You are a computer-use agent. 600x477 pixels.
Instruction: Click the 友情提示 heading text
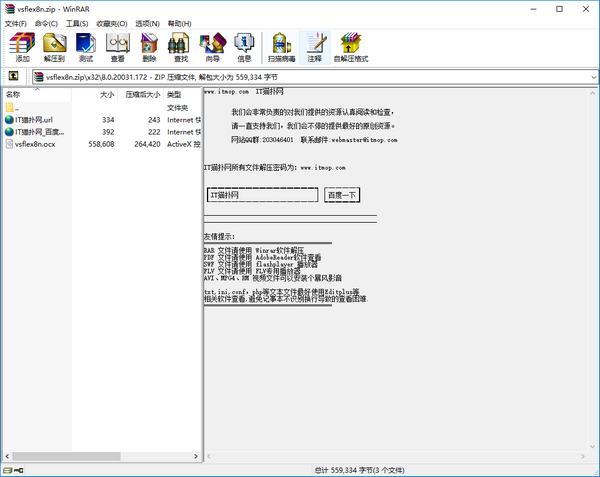[219, 237]
